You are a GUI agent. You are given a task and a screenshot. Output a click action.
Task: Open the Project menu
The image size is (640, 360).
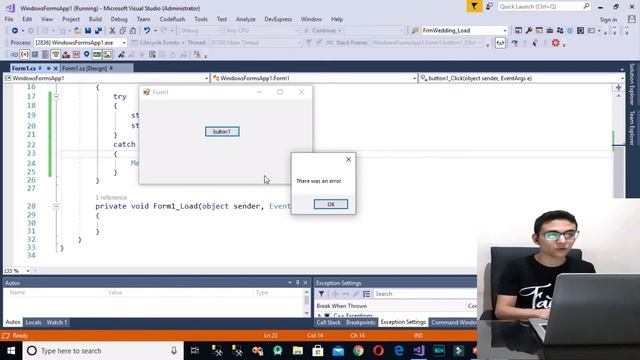tap(71, 19)
